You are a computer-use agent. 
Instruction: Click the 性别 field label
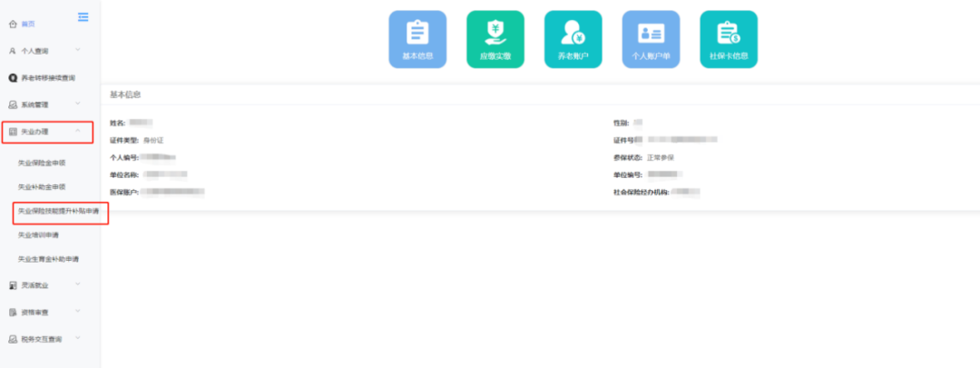point(622,123)
